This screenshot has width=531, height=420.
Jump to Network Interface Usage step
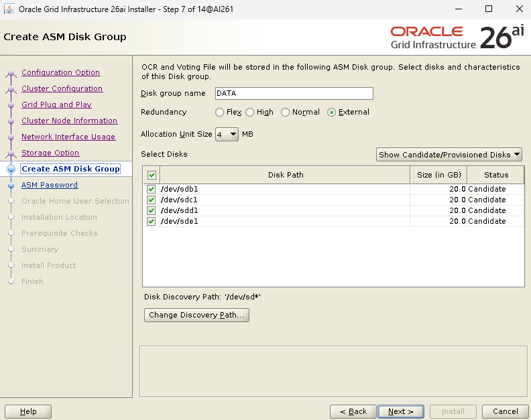coord(68,137)
